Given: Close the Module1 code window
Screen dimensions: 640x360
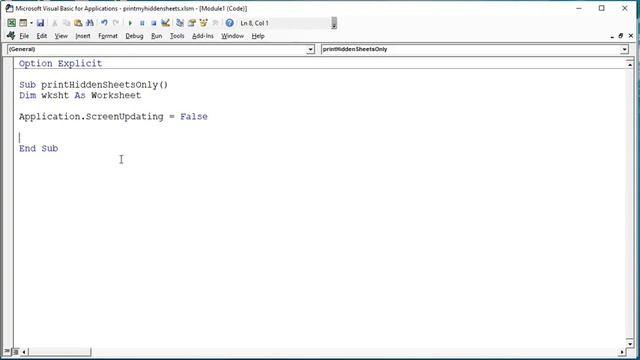Looking at the screenshot, I should coord(631,36).
